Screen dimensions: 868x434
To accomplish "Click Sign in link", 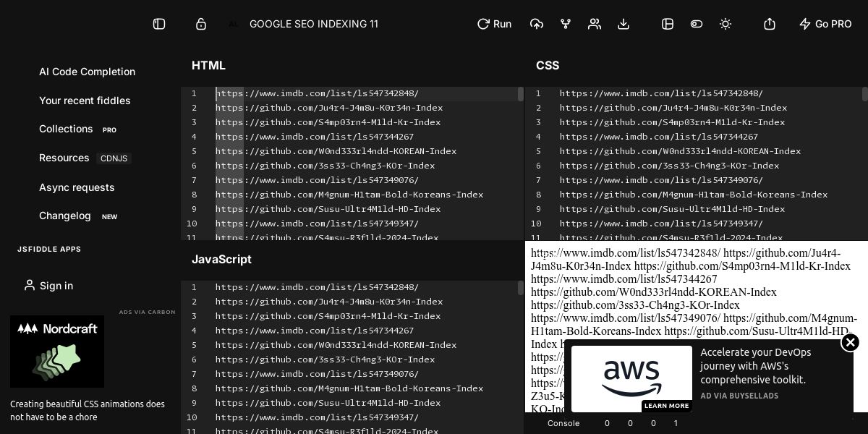I will coord(48,286).
